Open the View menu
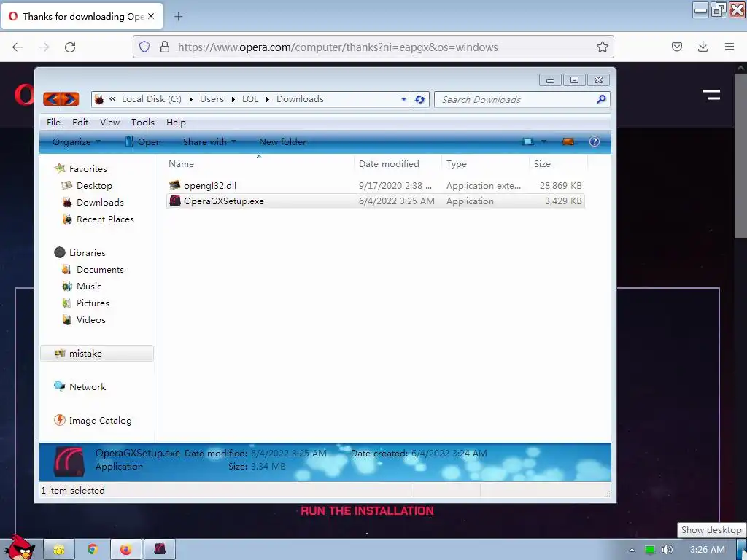 pyautogui.click(x=109, y=122)
